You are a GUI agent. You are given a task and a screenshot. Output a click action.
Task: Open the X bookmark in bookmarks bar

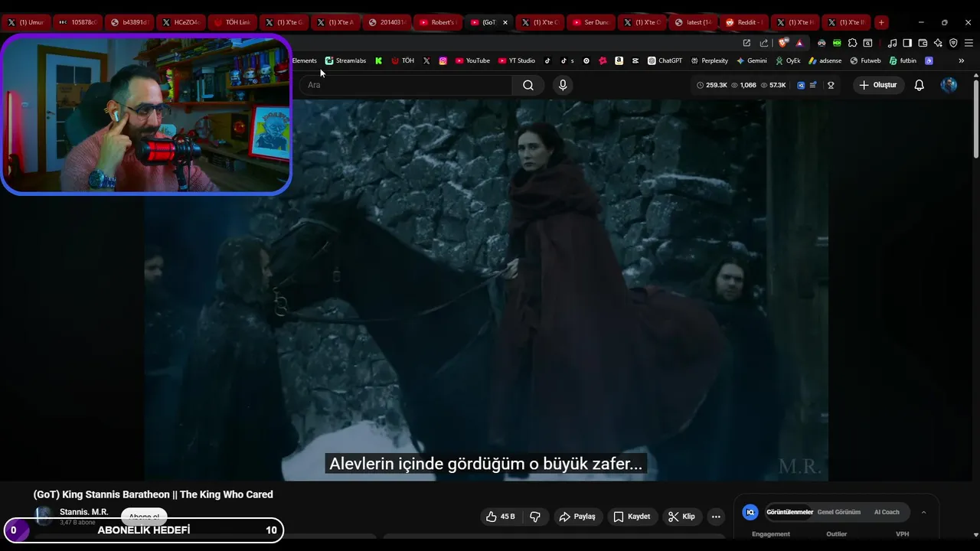[x=426, y=60]
